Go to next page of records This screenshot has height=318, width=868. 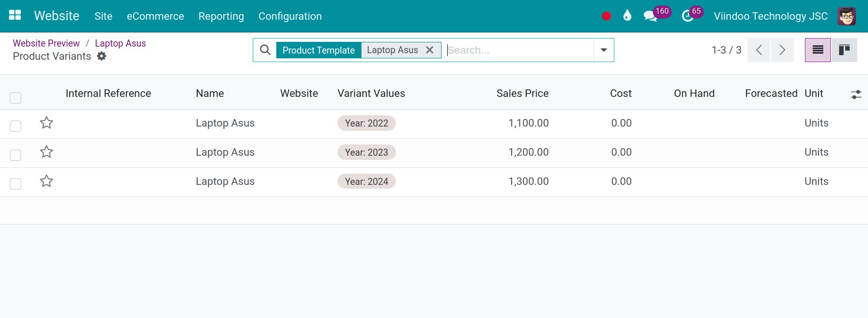tap(782, 50)
